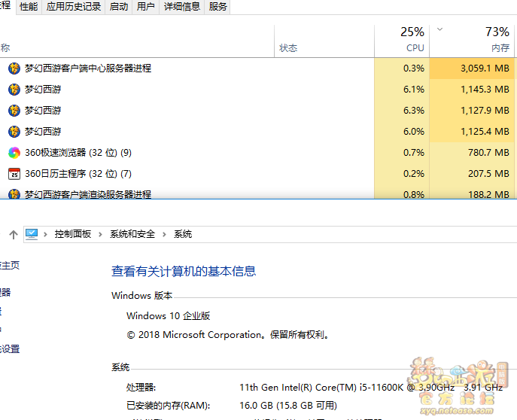This screenshot has width=517, height=420.
Task: Click the up arrow navigation button
Action: pos(14,234)
